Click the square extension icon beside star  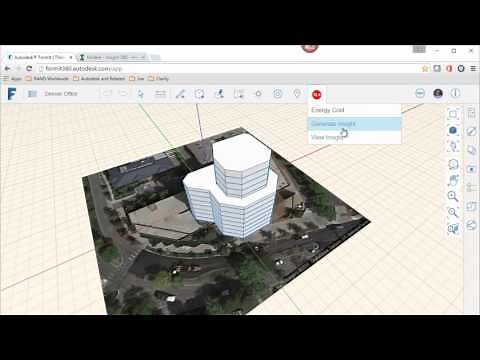[437, 69]
